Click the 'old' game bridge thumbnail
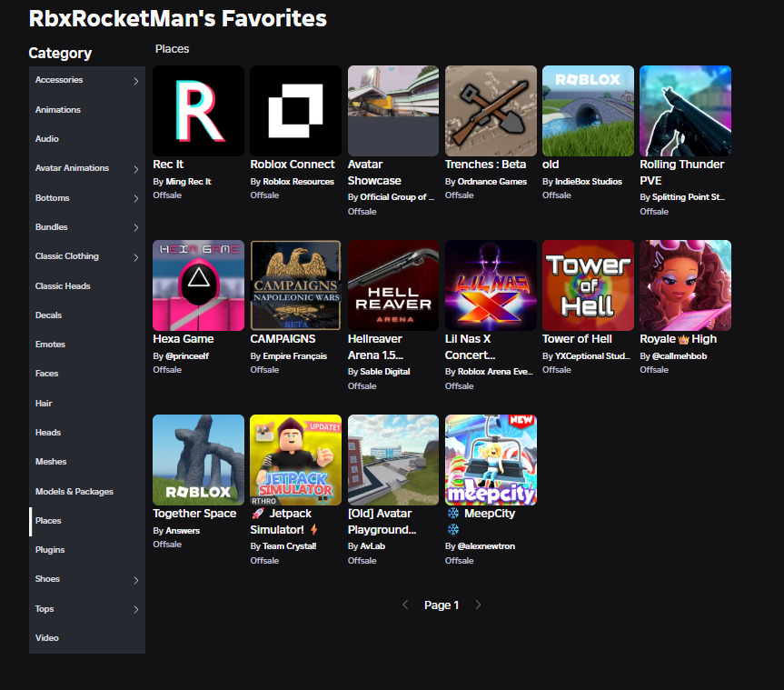The height and width of the screenshot is (690, 784). [x=588, y=111]
